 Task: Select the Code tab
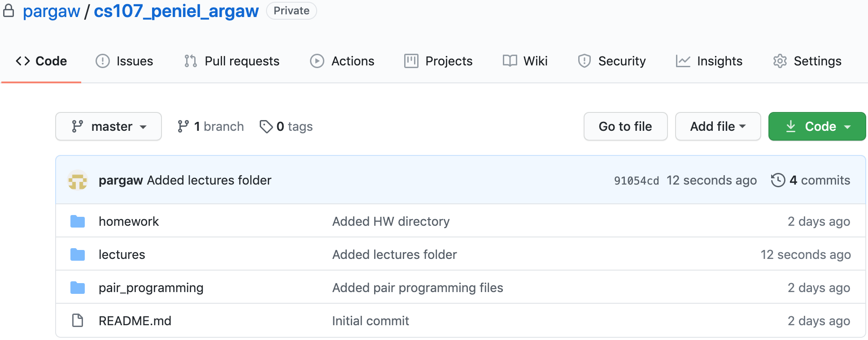coord(41,61)
